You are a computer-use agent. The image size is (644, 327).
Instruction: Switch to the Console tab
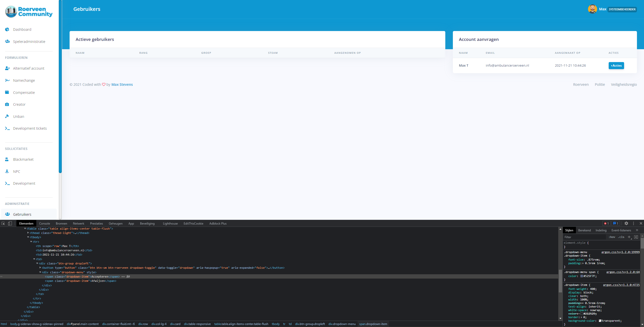[x=44, y=224]
